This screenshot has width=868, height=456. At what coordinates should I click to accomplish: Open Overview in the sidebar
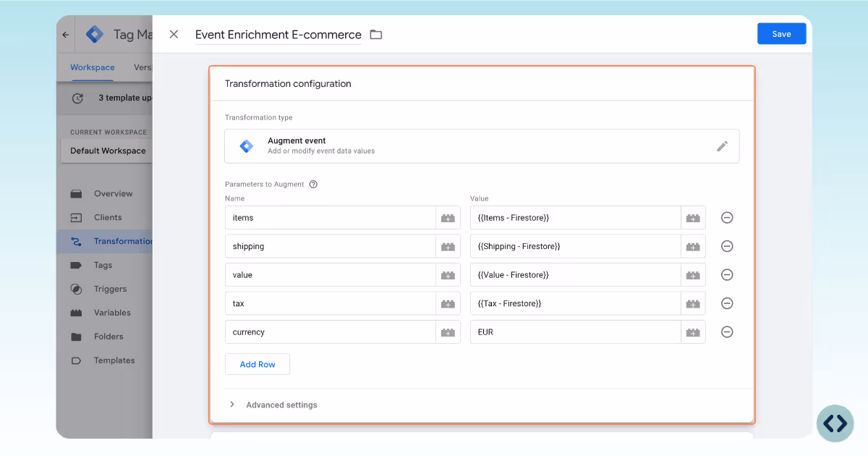pyautogui.click(x=113, y=193)
